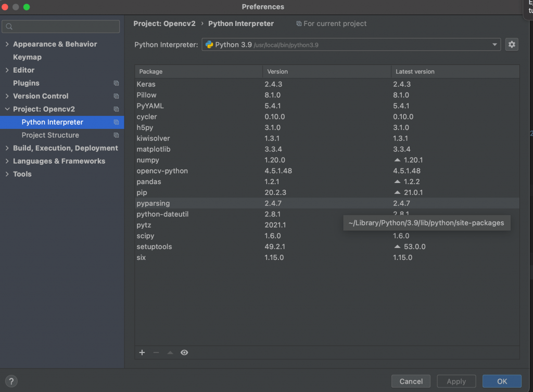Remove selected package using the minus icon
This screenshot has width=533, height=392.
click(156, 352)
